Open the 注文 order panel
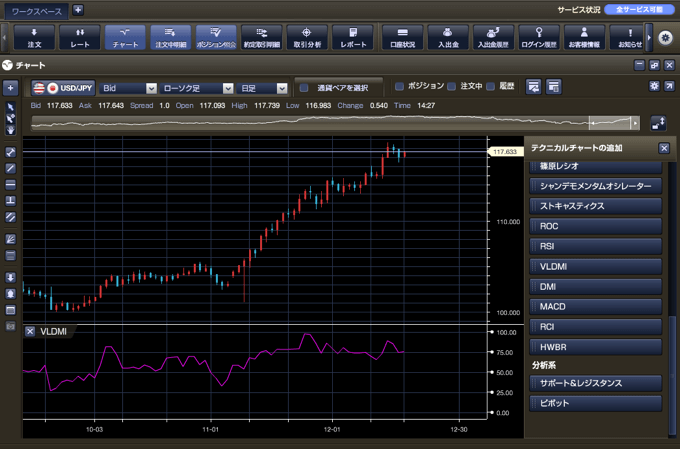The image size is (680, 449). pos(34,37)
